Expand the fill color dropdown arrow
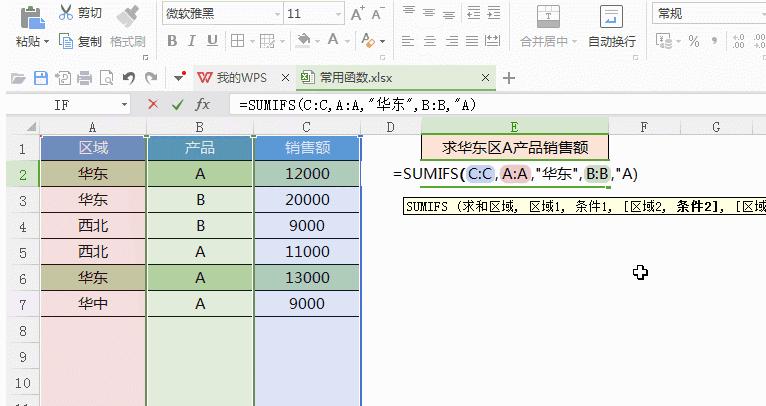Screen dimensions: 766x406 pos(318,42)
